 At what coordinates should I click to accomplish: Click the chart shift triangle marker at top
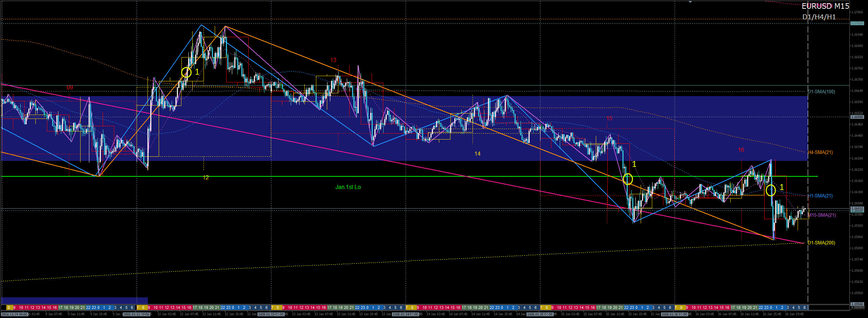tap(690, 2)
